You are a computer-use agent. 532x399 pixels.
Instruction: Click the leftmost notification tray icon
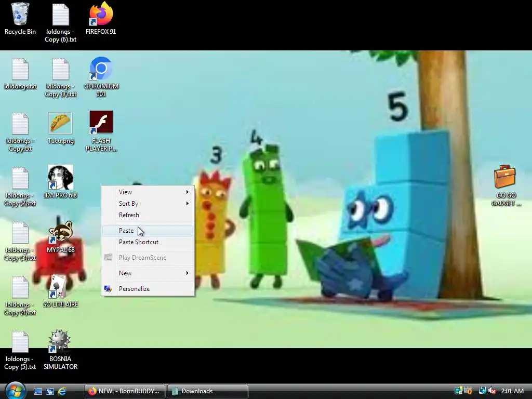click(x=458, y=391)
